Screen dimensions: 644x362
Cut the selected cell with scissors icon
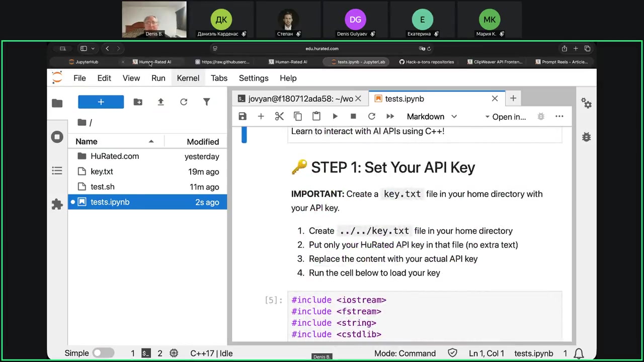279,117
